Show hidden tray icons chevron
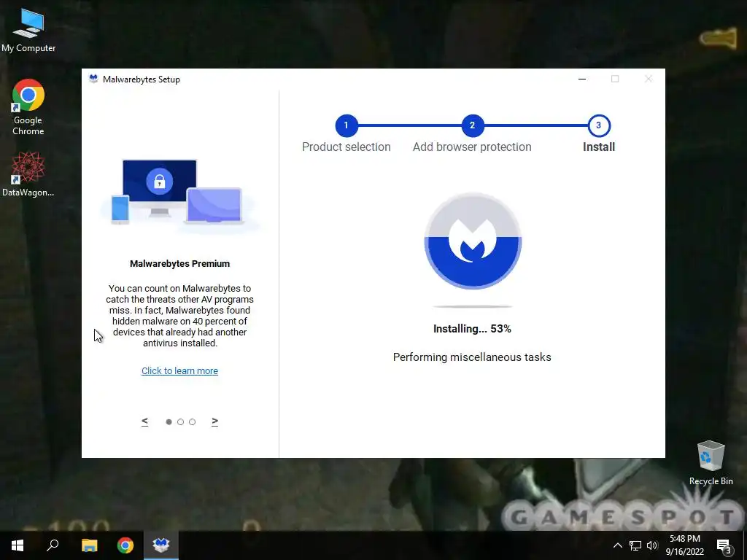Viewport: 747px width, 560px height. click(617, 545)
